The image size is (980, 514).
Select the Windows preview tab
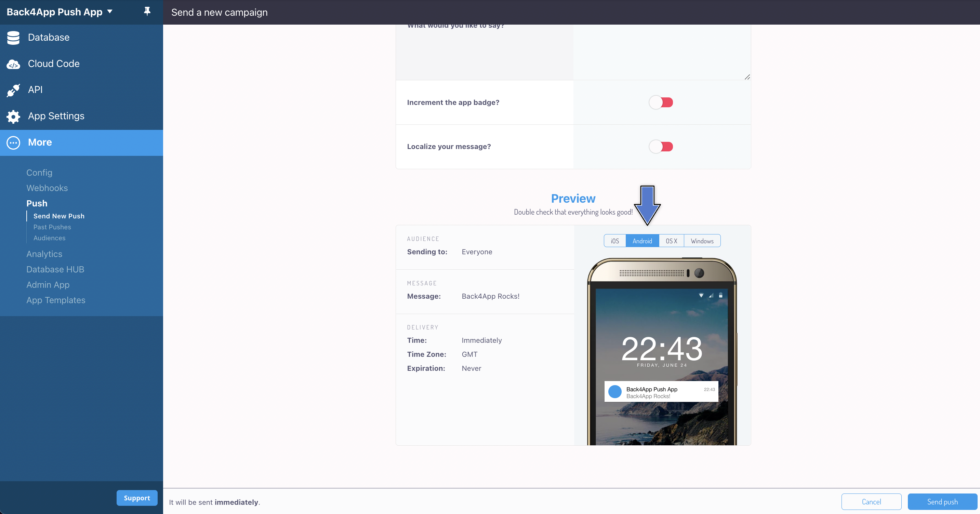[x=702, y=241]
